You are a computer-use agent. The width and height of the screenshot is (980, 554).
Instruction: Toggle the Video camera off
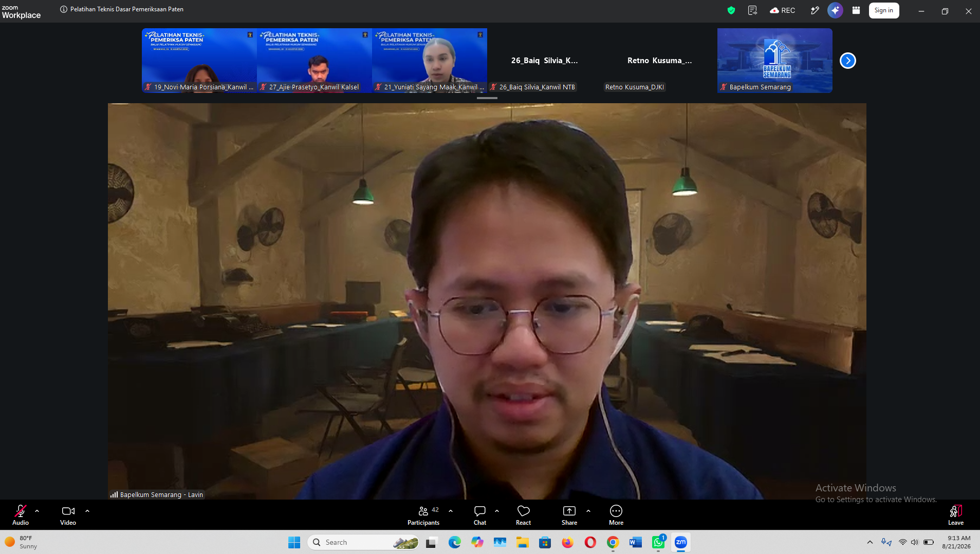tap(68, 515)
